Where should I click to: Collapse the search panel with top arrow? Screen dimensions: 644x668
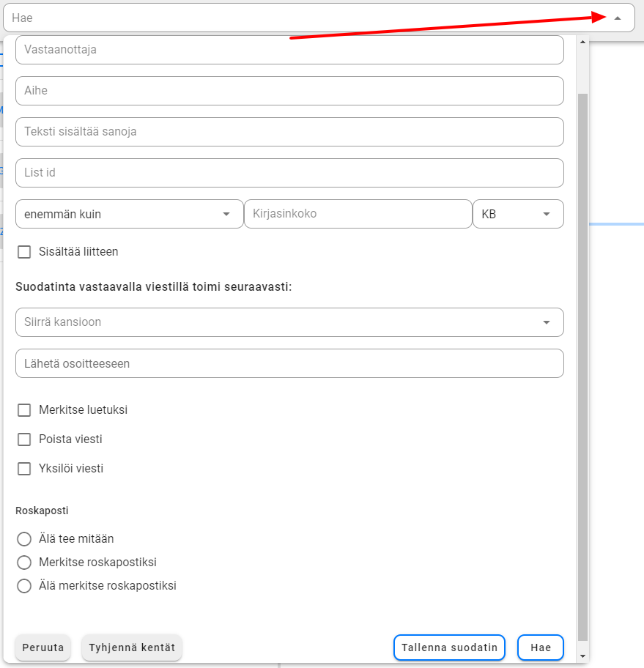click(x=618, y=18)
